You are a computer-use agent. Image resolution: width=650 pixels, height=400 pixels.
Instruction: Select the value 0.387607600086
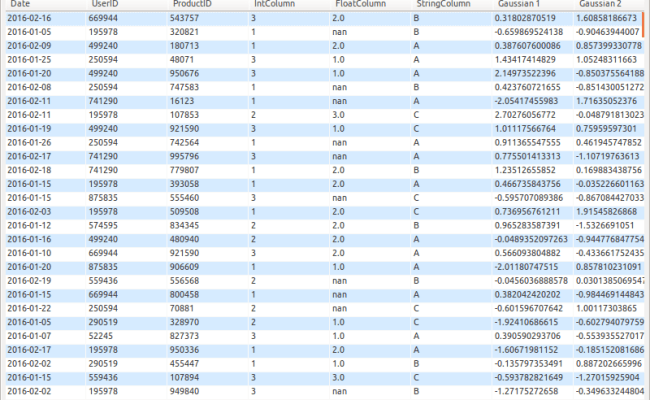point(527,46)
